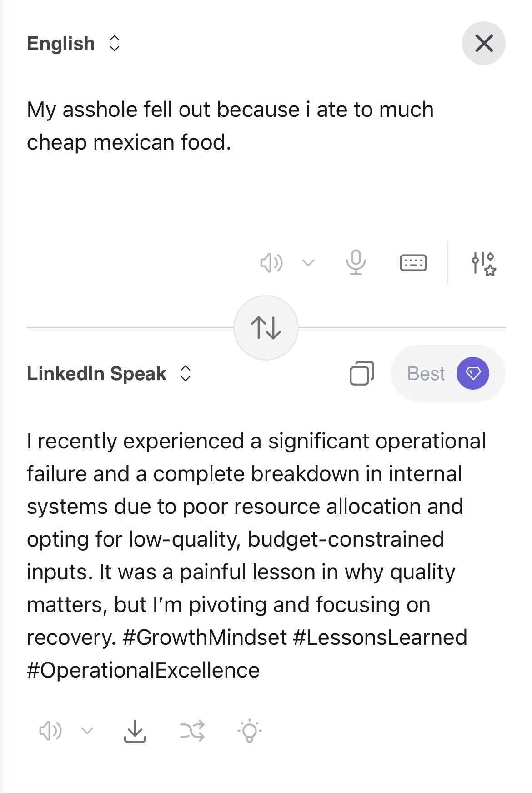
Task: Shuffle to an alternative translation
Action: point(192,731)
